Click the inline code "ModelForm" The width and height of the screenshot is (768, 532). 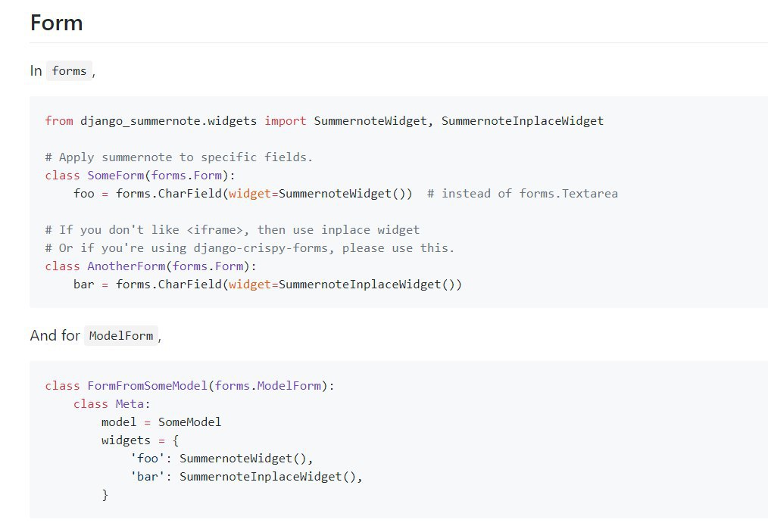click(x=121, y=336)
